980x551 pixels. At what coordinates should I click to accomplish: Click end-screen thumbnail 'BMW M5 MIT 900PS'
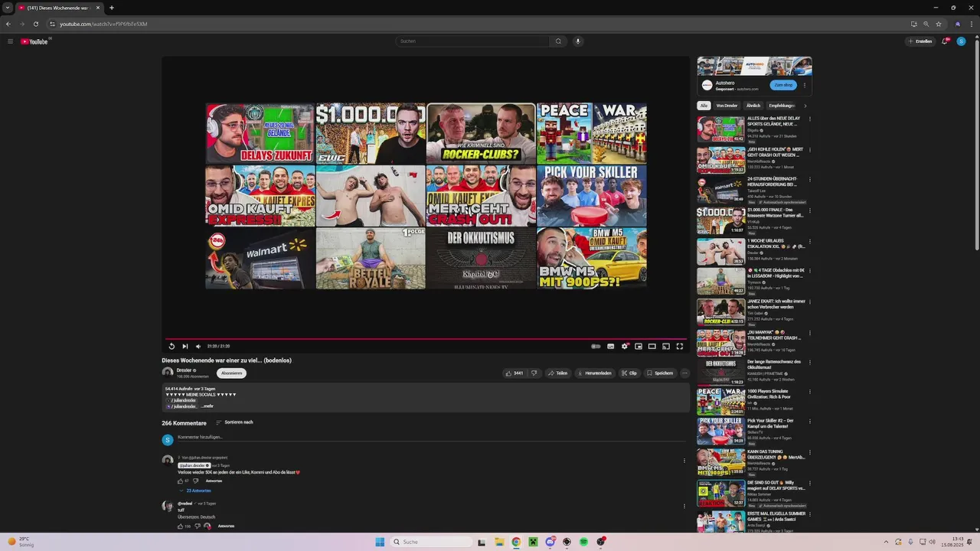pyautogui.click(x=591, y=258)
